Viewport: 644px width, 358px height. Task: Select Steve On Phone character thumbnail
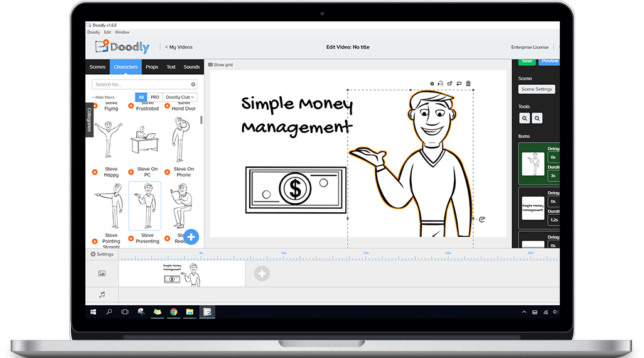coord(180,139)
